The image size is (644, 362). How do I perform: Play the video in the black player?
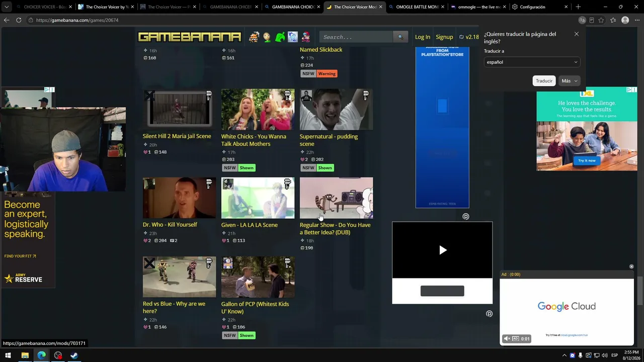pyautogui.click(x=443, y=250)
